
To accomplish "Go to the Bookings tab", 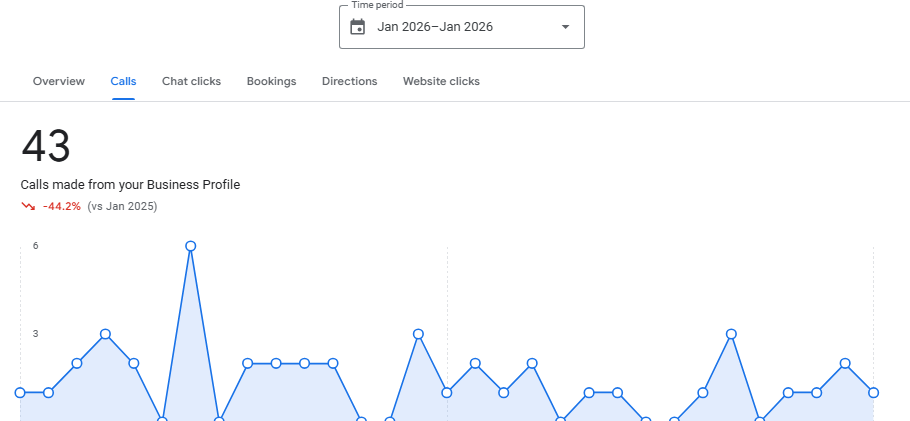I will click(271, 81).
